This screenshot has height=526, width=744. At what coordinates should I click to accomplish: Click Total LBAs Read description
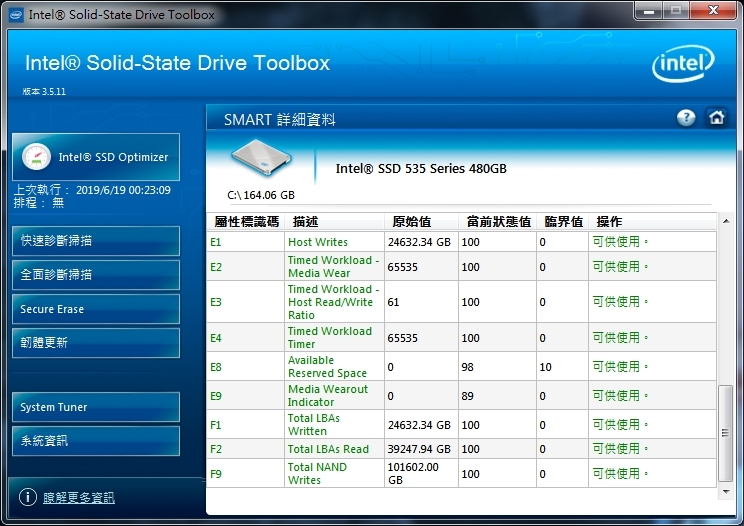(x=328, y=449)
